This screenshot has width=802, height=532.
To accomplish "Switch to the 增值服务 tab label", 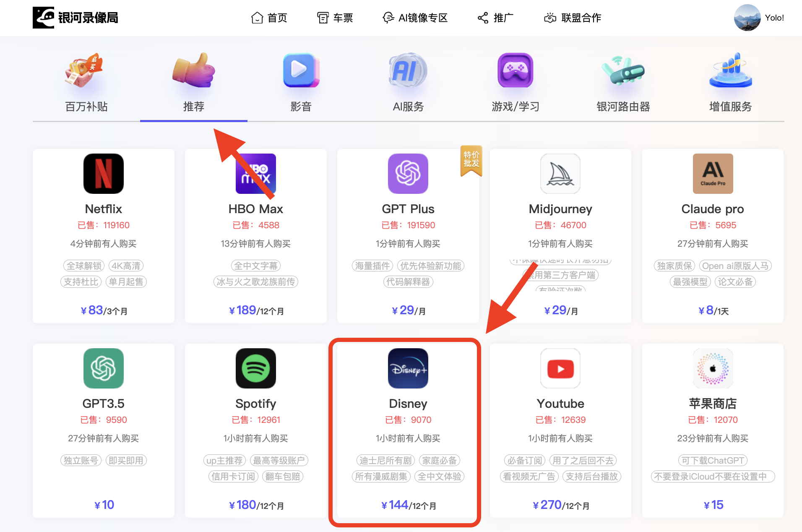I will (x=730, y=107).
